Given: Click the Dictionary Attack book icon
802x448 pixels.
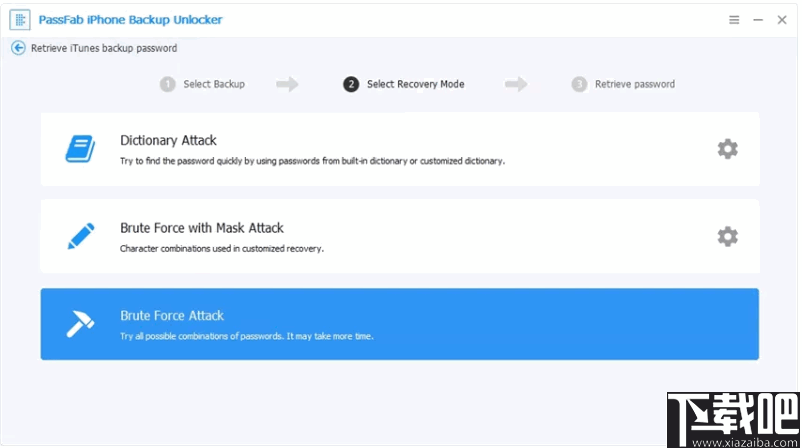Looking at the screenshot, I should tap(80, 149).
